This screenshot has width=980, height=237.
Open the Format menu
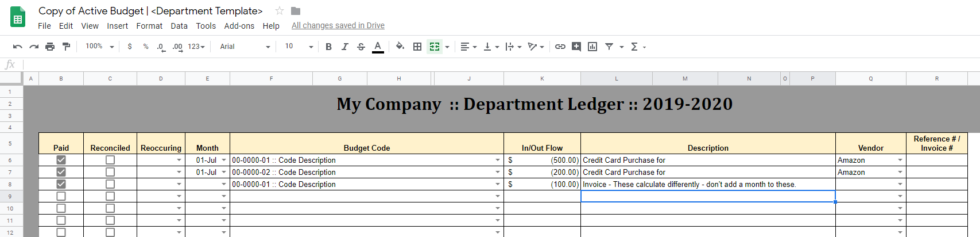pos(149,26)
